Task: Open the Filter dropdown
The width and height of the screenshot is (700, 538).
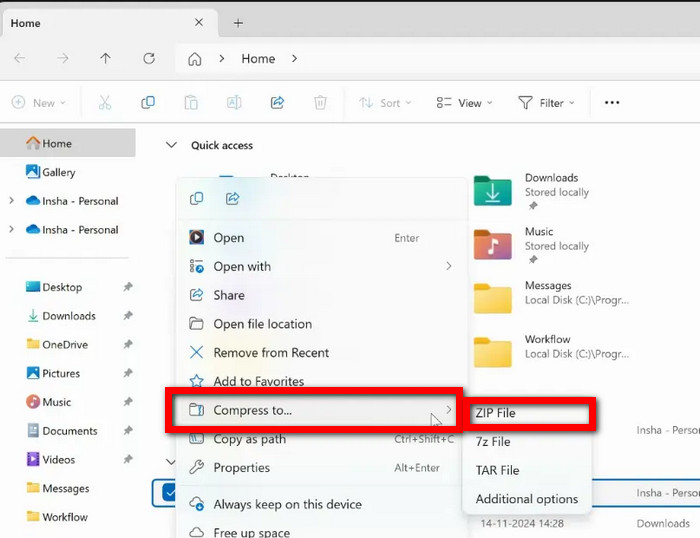Action: pyautogui.click(x=546, y=103)
